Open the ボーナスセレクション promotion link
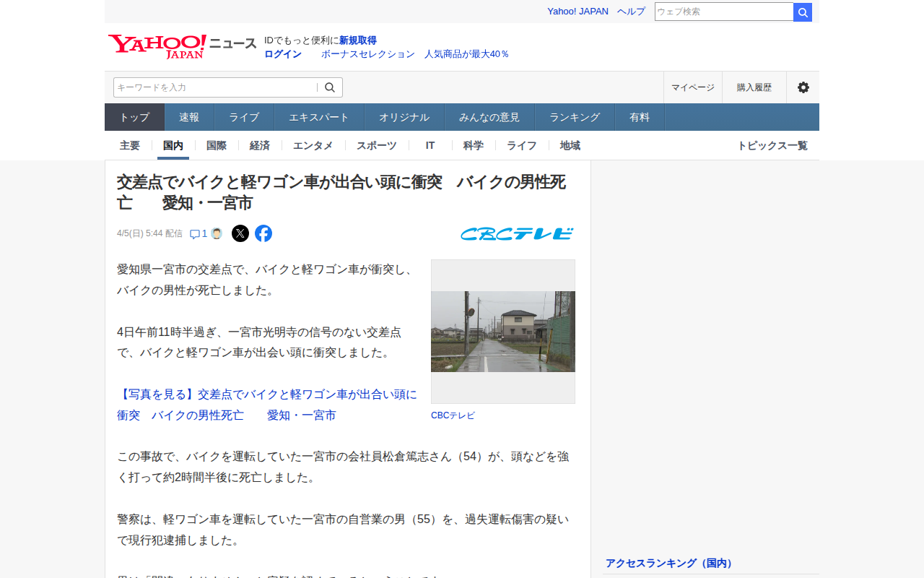 tap(415, 54)
